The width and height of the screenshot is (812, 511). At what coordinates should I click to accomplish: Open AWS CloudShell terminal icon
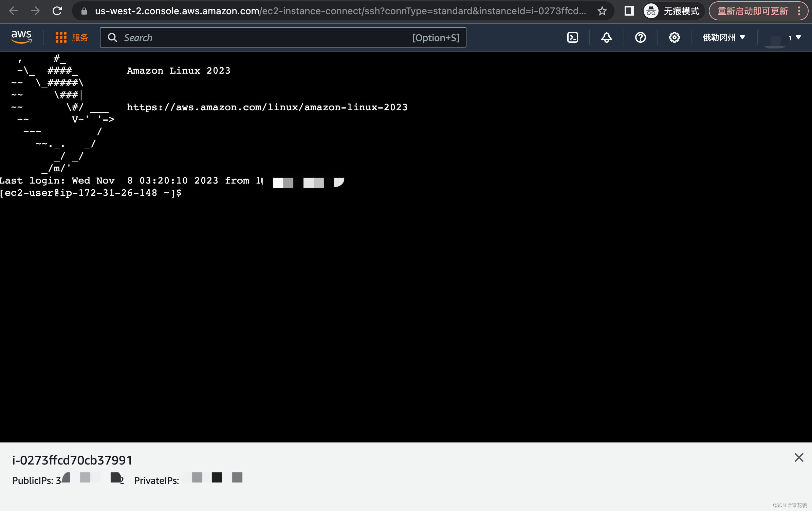coord(572,37)
